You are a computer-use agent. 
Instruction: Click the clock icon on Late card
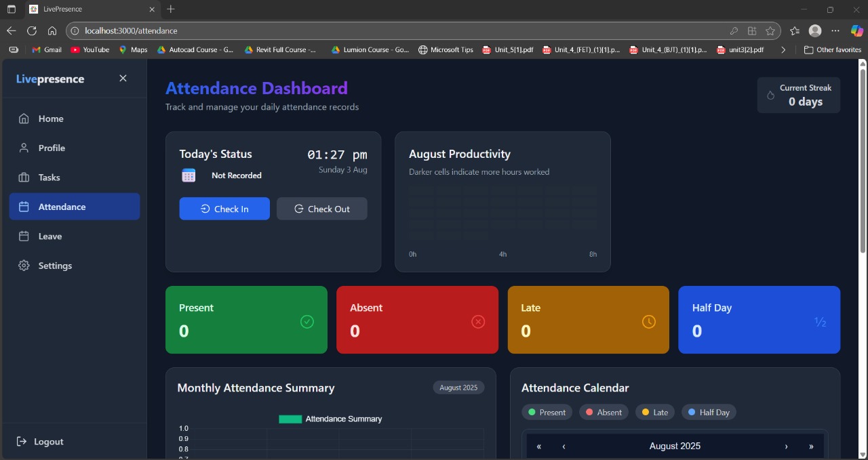tap(649, 322)
